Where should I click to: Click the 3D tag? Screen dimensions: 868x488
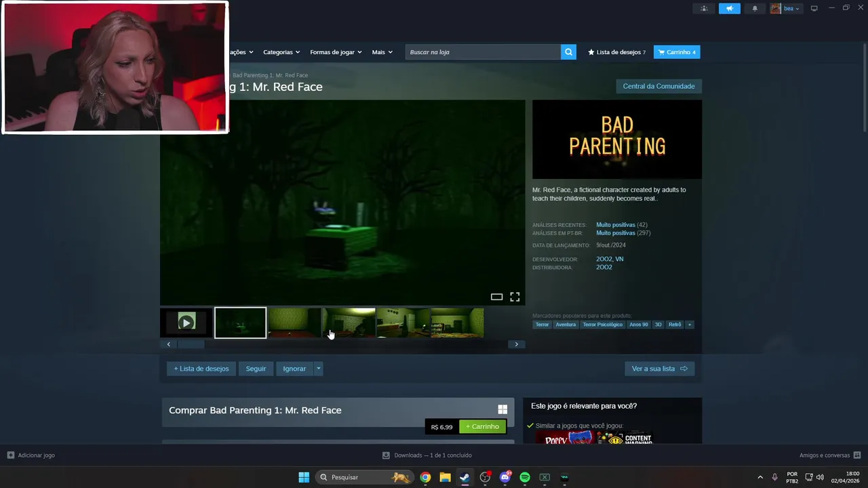(x=658, y=325)
